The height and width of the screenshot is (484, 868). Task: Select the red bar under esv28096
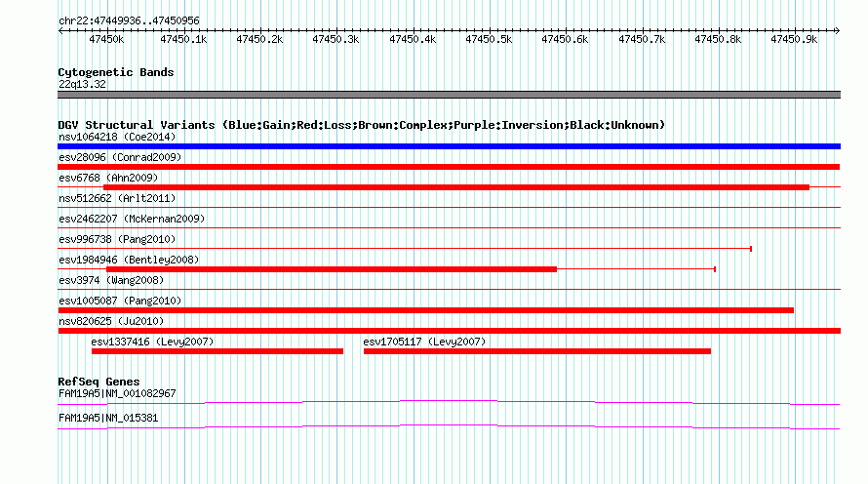(449, 167)
